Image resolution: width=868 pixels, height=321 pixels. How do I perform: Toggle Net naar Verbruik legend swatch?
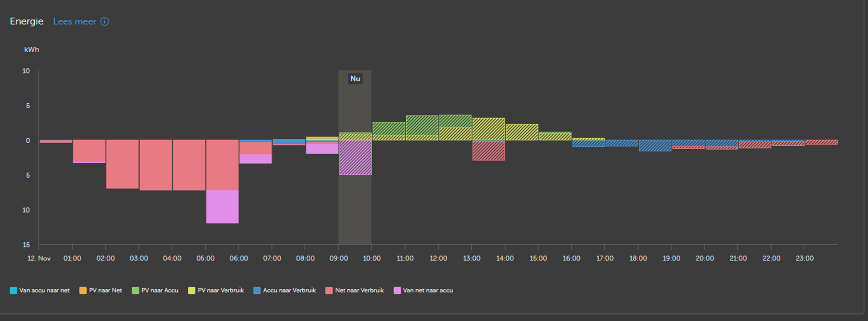(329, 291)
